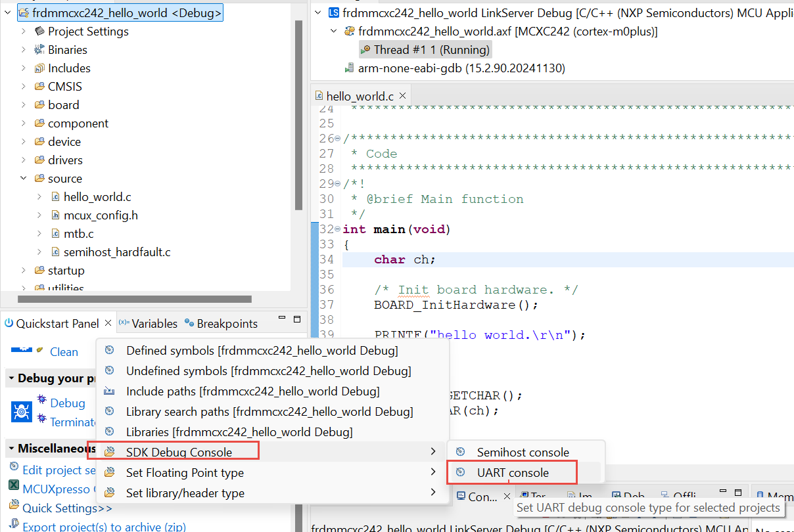
Task: Click the Binaries icon
Action: click(39, 49)
